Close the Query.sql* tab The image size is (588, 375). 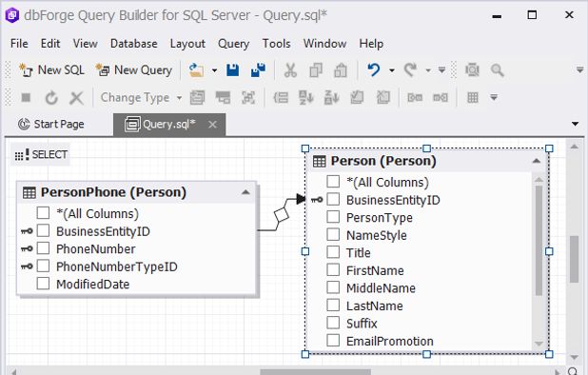212,125
